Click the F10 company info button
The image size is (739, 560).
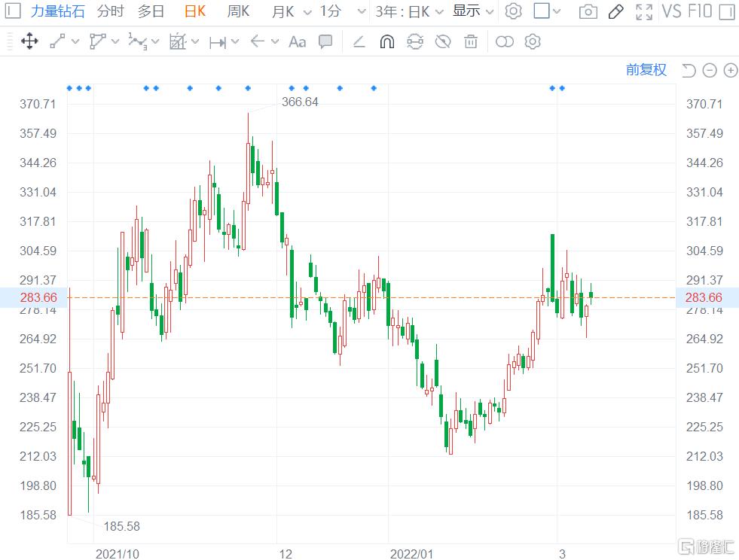click(x=700, y=11)
